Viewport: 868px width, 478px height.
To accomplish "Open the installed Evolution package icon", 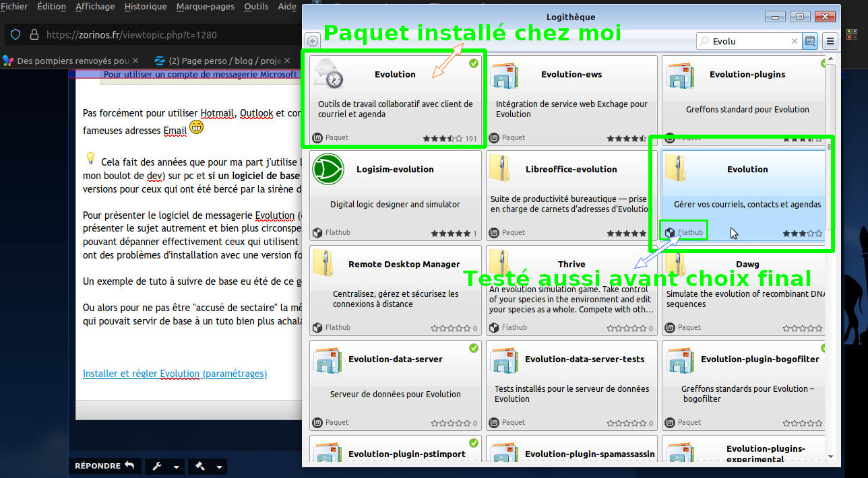I will coord(329,74).
